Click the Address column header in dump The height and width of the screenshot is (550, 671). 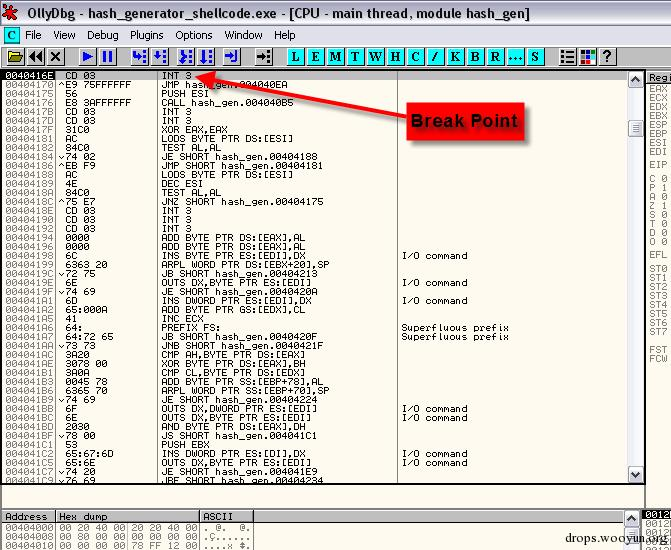click(x=28, y=516)
